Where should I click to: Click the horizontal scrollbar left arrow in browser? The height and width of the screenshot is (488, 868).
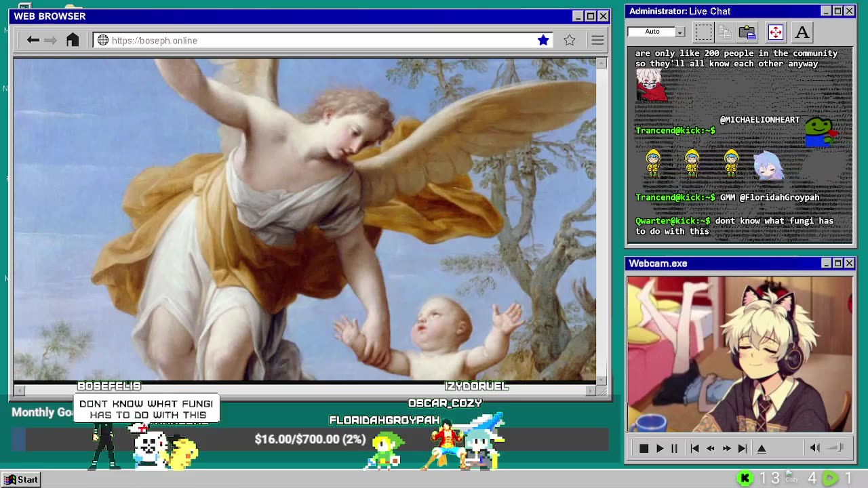(x=19, y=390)
